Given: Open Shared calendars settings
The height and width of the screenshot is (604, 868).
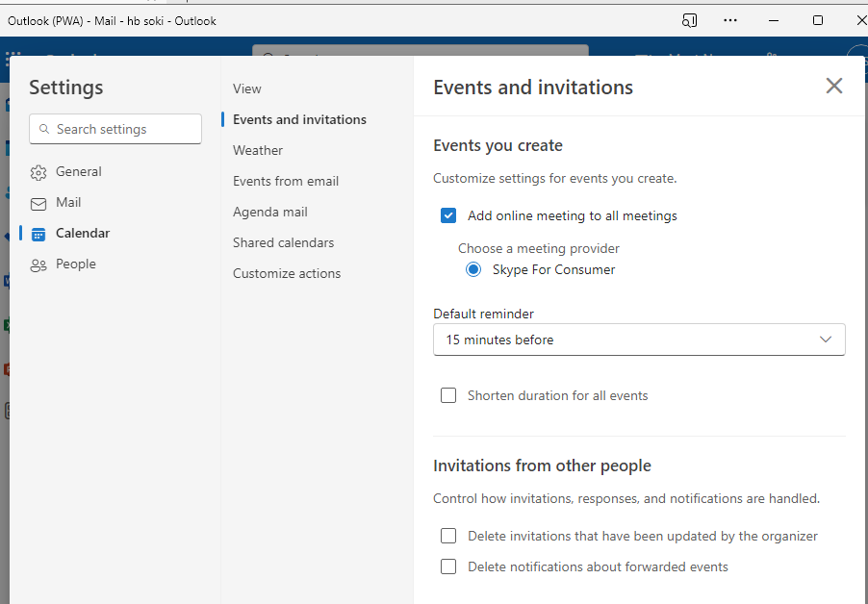Looking at the screenshot, I should pyautogui.click(x=283, y=242).
